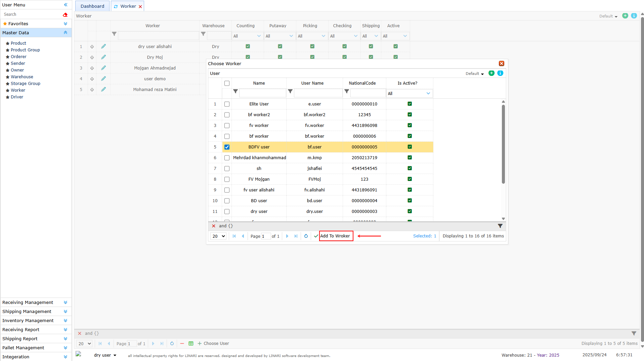Viewport: 644px width, 361px height.
Task: Clear the search with the eraser icon
Action: pos(65,14)
